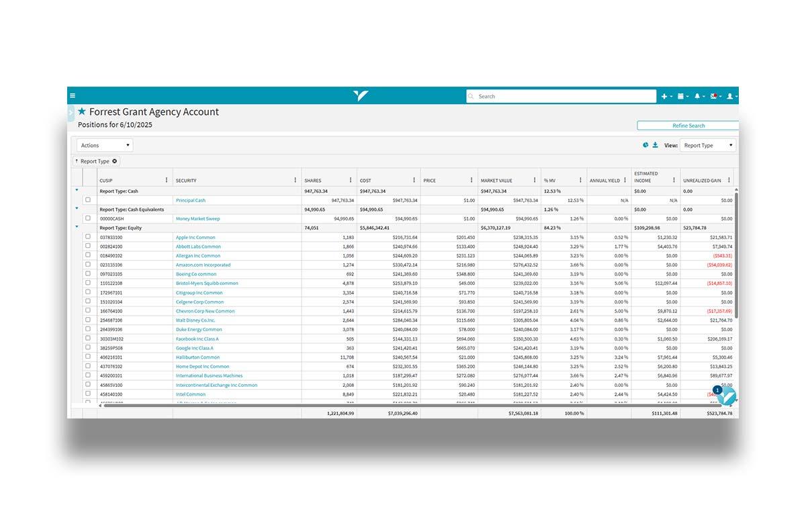The width and height of the screenshot is (806, 532).
Task: Click the Allergan Inc Common link
Action: click(198, 256)
